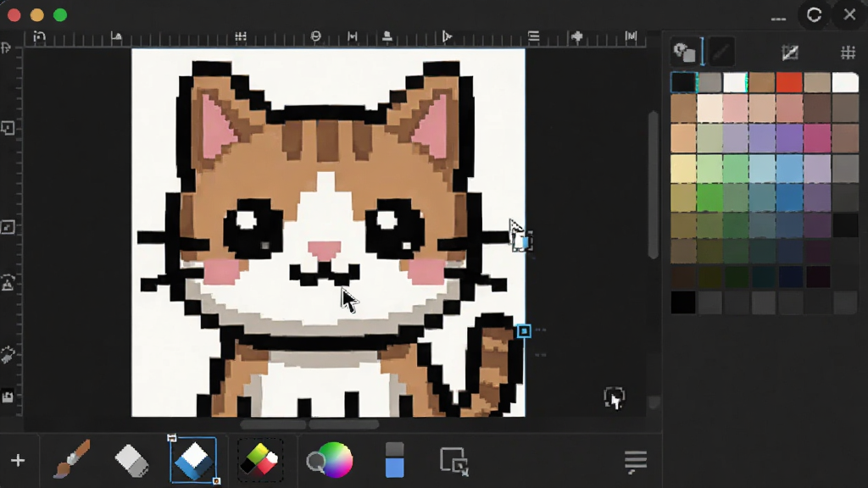Image resolution: width=868 pixels, height=488 pixels.
Task: Pick the magenta pink swatch in the palette
Action: point(816,138)
